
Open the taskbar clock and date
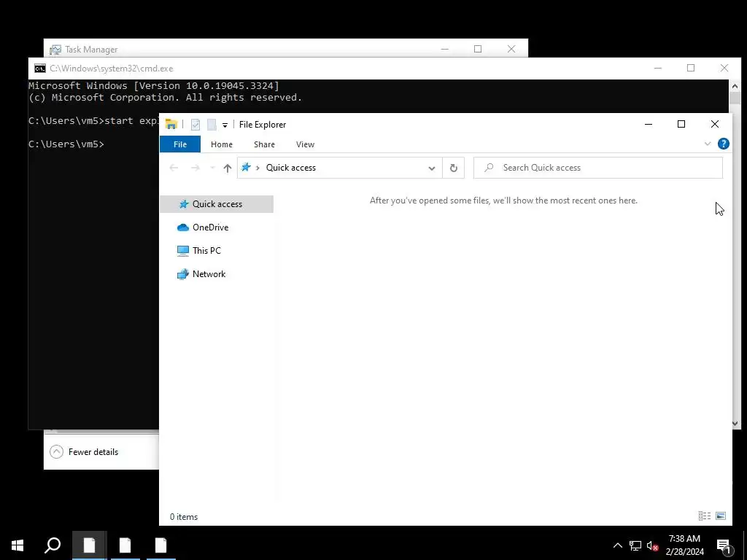(x=684, y=545)
